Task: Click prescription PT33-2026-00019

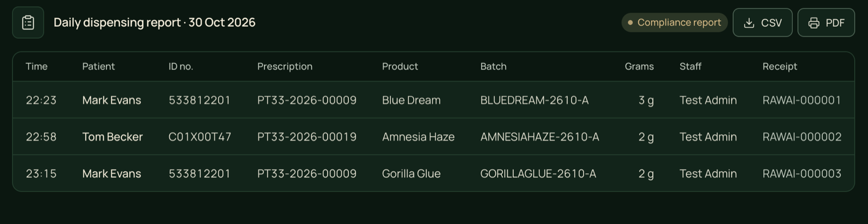Action: pos(307,137)
